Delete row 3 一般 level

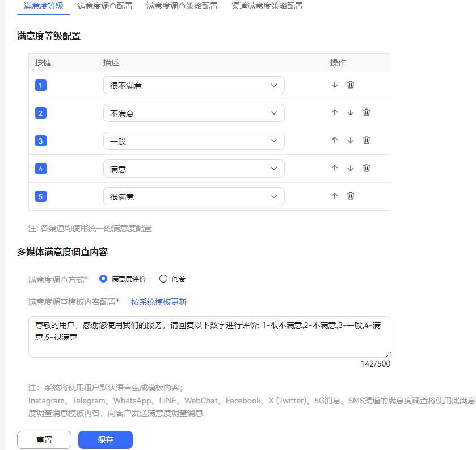pyautogui.click(x=367, y=140)
